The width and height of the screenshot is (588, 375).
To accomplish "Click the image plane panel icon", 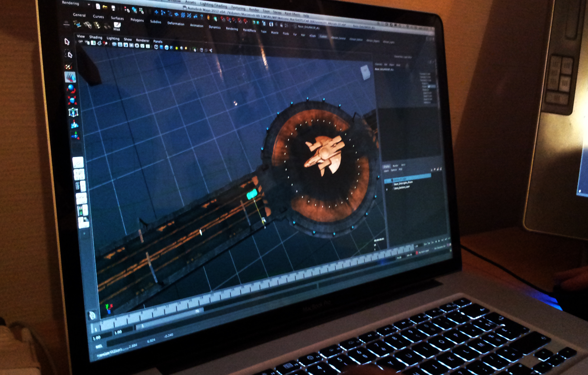I will coord(99,43).
